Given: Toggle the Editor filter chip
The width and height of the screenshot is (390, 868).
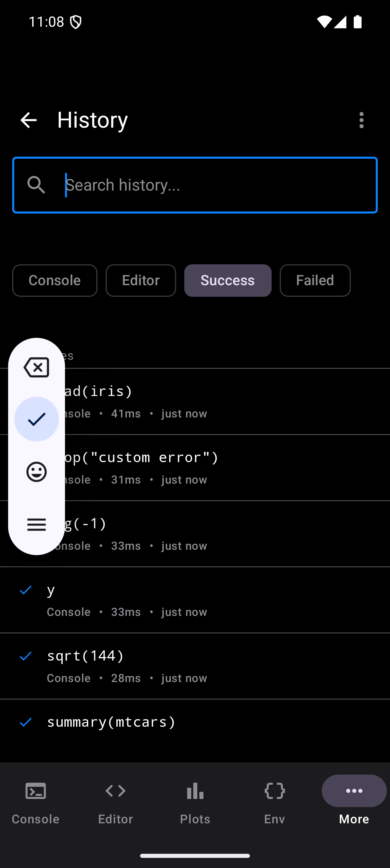Looking at the screenshot, I should 140,280.
